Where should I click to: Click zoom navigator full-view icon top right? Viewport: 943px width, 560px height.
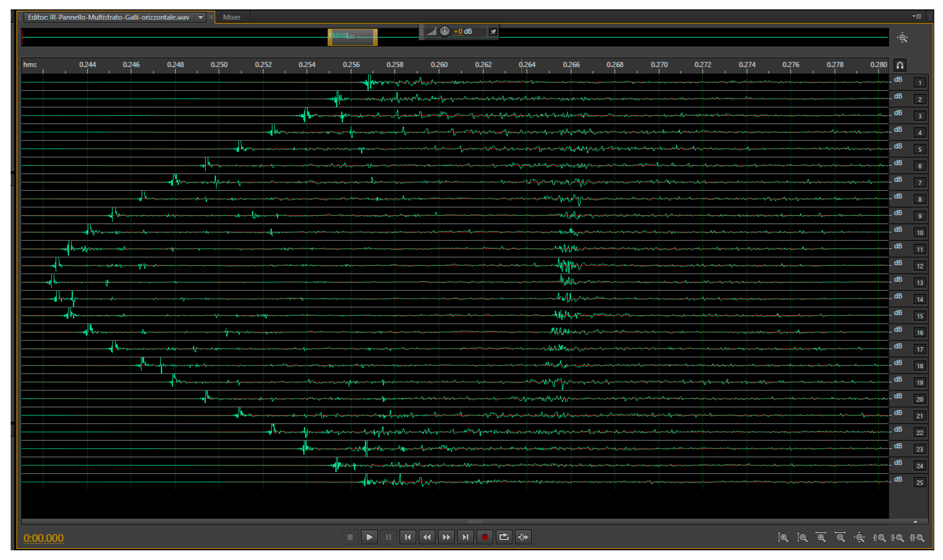902,38
